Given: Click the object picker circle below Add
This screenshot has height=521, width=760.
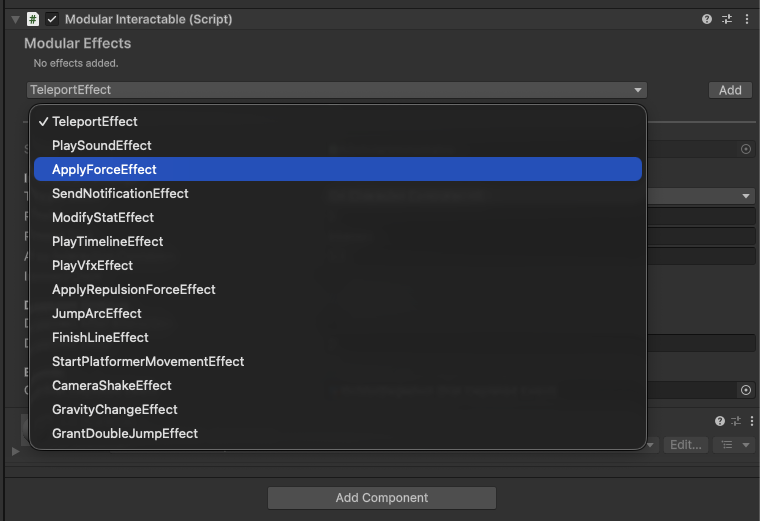Looking at the screenshot, I should (x=746, y=149).
